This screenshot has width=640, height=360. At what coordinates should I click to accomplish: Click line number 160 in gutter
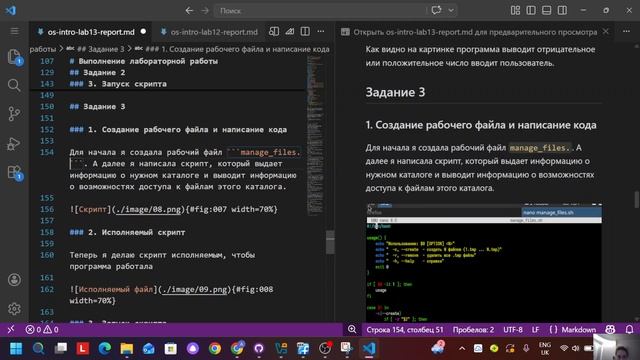(47, 255)
